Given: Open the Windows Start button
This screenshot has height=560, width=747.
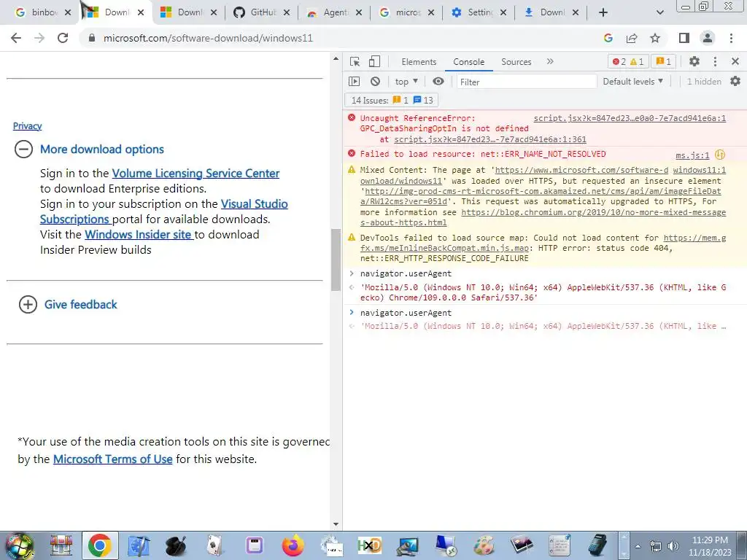Looking at the screenshot, I should point(19,545).
